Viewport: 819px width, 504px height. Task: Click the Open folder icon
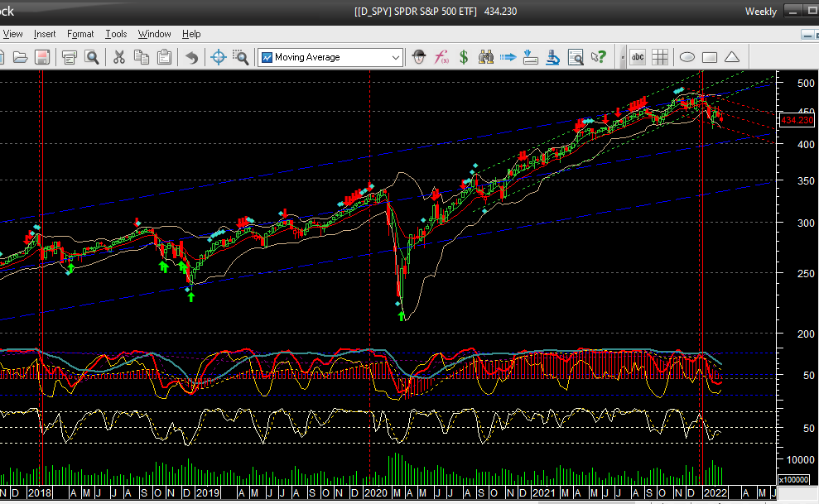pyautogui.click(x=21, y=57)
